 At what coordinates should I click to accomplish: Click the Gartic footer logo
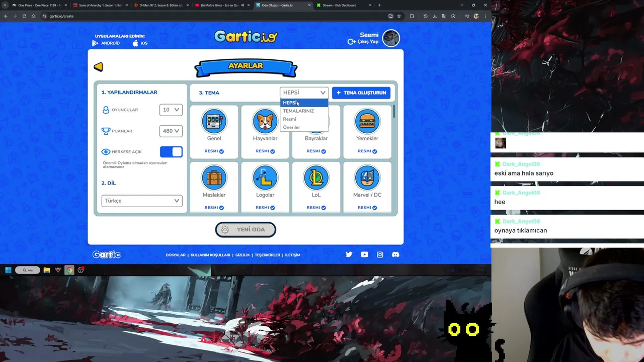[107, 255]
